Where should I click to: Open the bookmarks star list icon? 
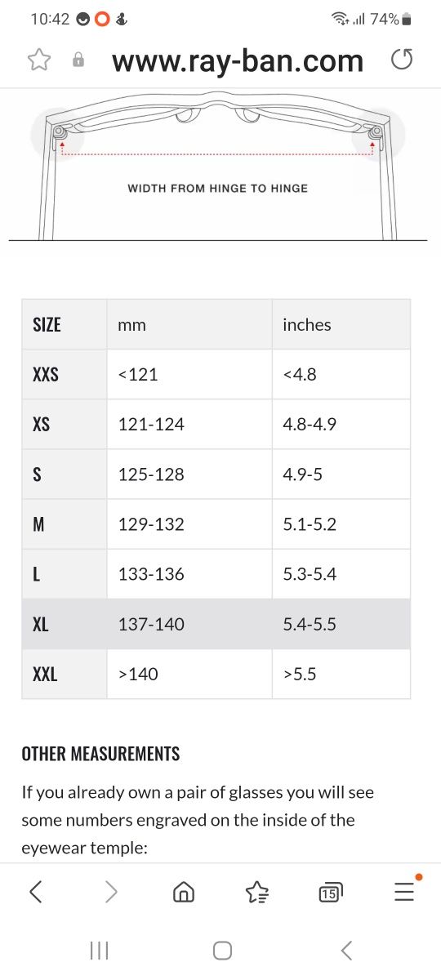[x=257, y=892]
